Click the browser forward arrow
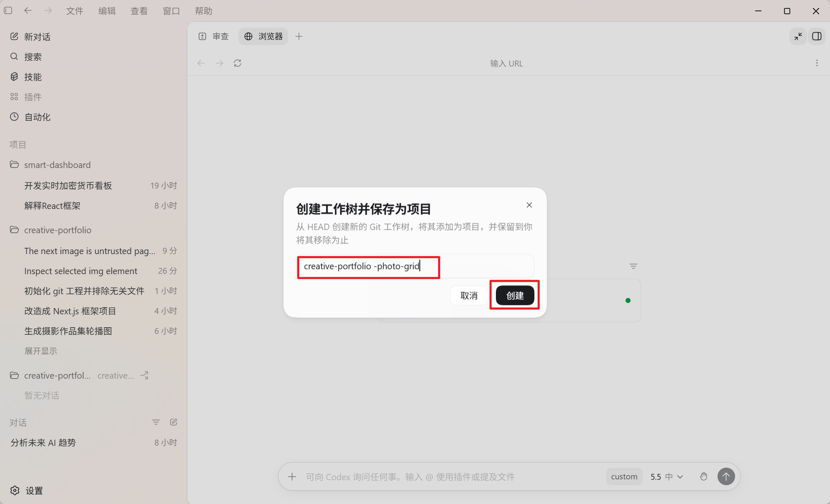The image size is (830, 504). pyautogui.click(x=220, y=63)
